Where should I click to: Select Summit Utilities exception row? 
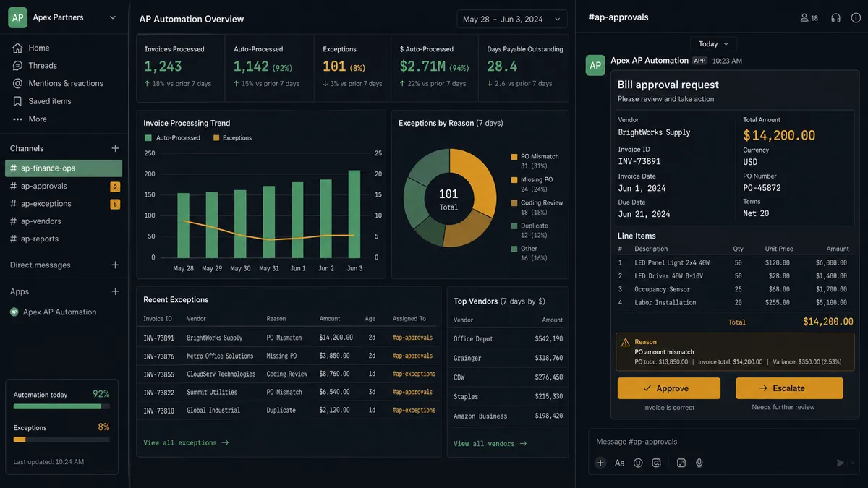288,392
